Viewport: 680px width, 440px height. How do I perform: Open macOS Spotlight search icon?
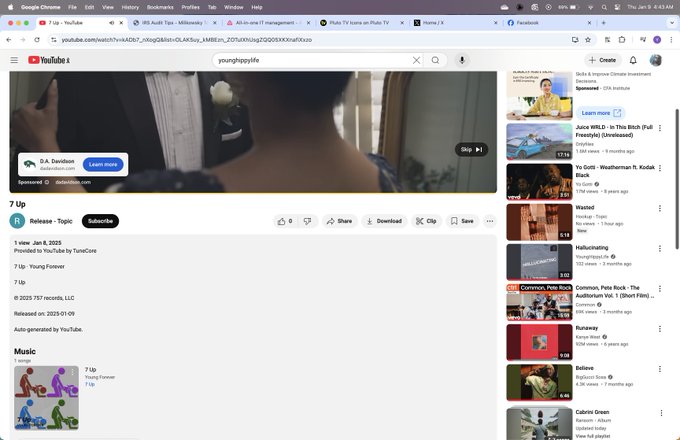click(x=604, y=7)
